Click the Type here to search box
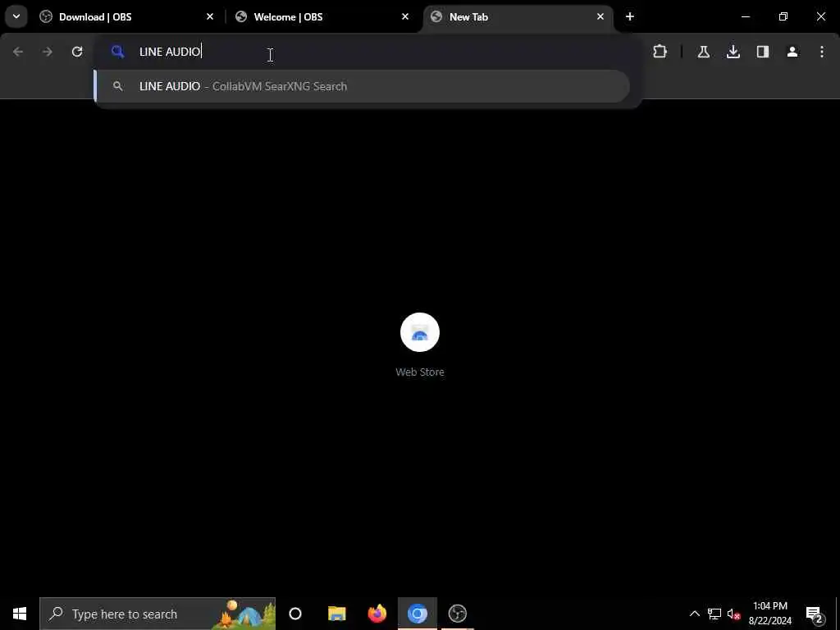Viewport: 840px width, 630px height. [x=157, y=614]
